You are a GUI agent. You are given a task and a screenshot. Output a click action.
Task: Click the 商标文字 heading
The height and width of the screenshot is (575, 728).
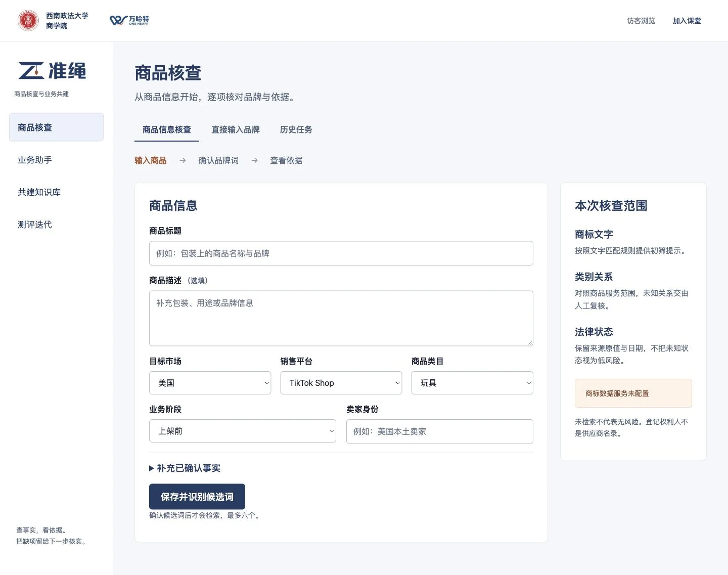pyautogui.click(x=594, y=234)
